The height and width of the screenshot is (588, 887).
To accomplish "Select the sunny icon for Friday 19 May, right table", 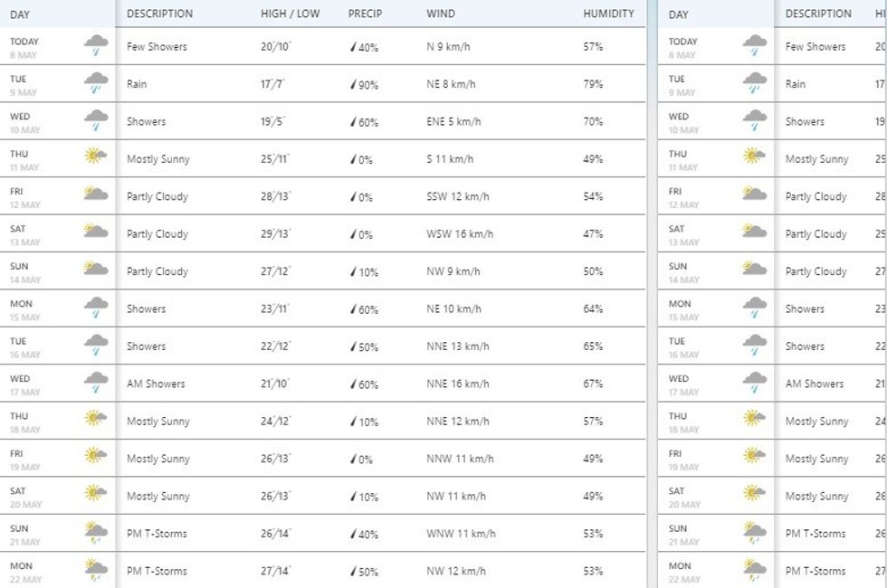I will coord(754,457).
